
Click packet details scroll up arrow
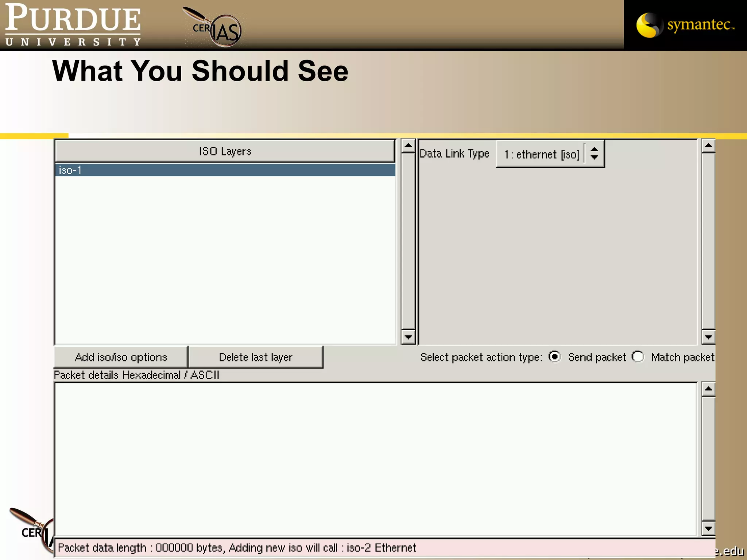click(x=708, y=389)
